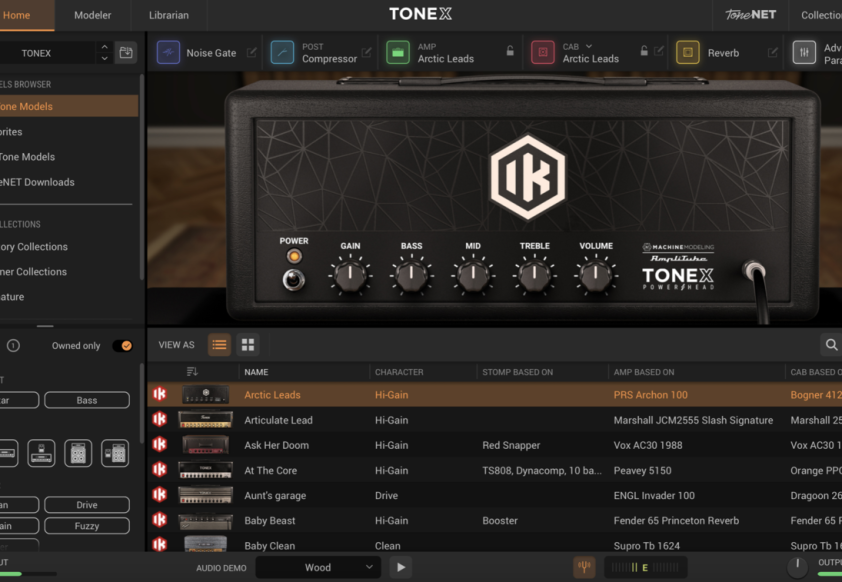
Task: Click the MID knob
Action: coord(473,274)
